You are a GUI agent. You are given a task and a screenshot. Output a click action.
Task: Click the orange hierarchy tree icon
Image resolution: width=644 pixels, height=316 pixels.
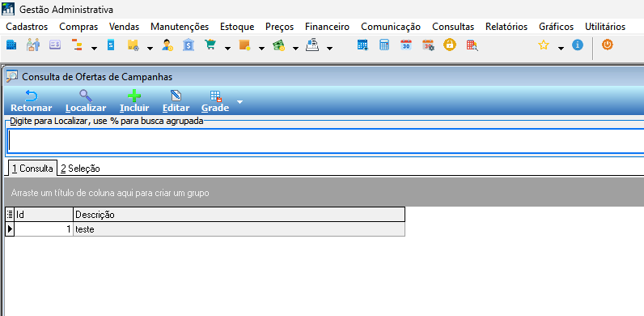tap(77, 45)
